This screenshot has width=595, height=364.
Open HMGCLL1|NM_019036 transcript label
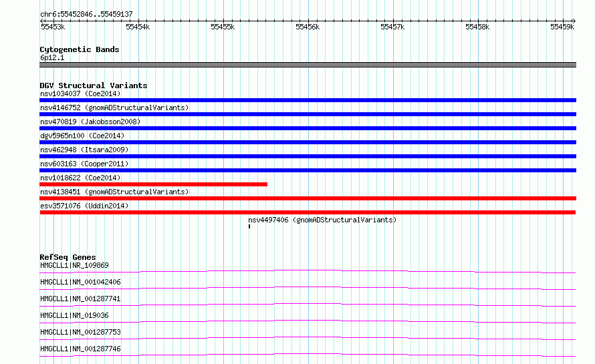point(74,315)
